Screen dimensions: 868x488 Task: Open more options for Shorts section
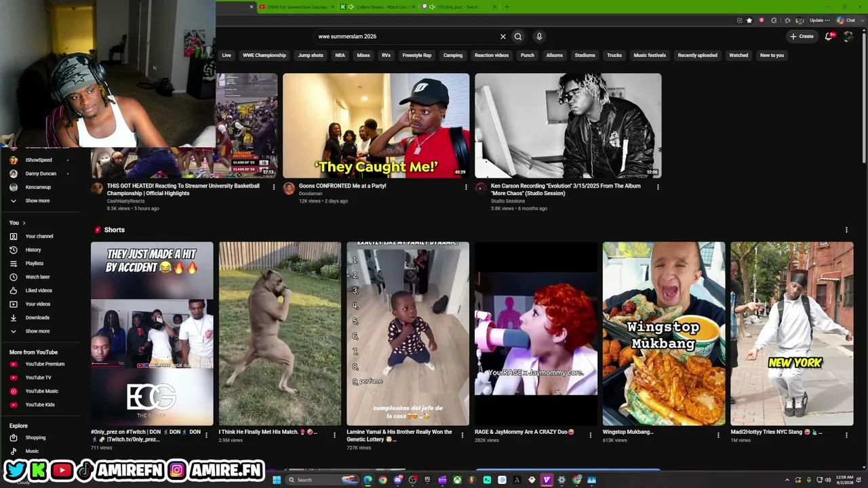point(846,230)
